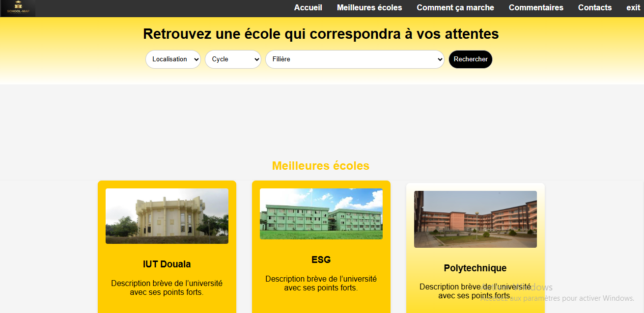Screen dimensions: 644x313
Task: Go to Meilleures écoles nav link
Action: (369, 8)
